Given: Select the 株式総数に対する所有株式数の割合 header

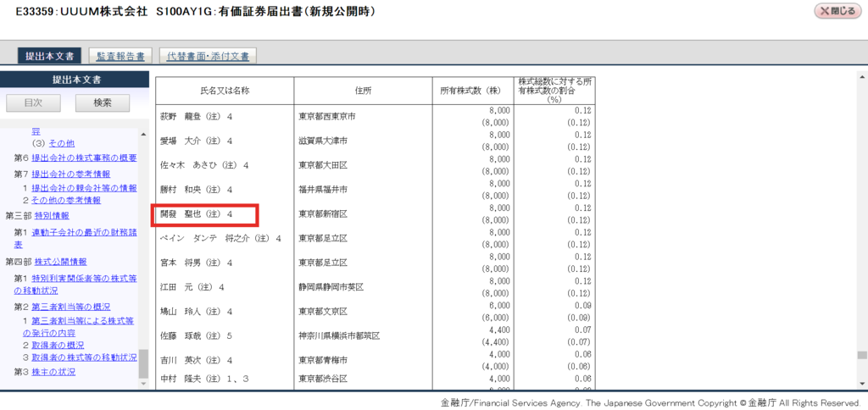Looking at the screenshot, I should (554, 90).
